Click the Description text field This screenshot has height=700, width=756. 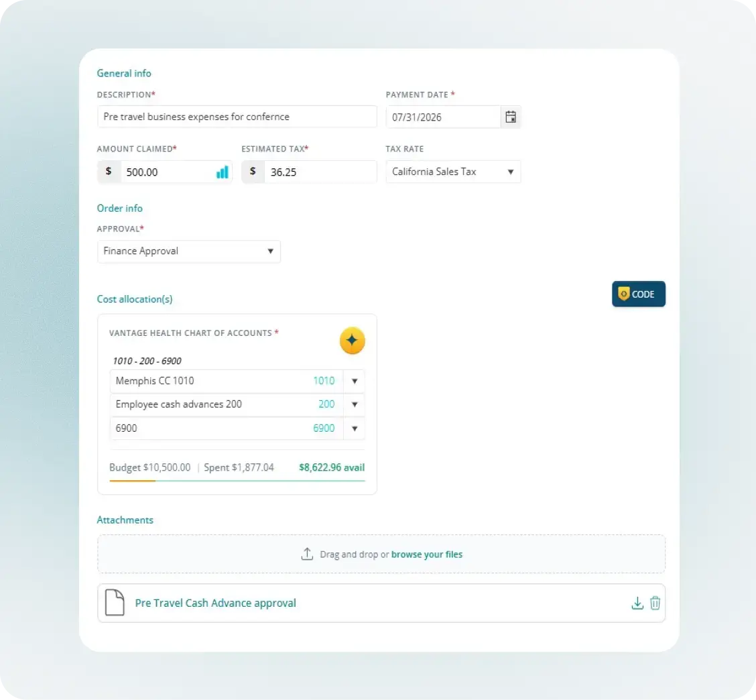click(x=237, y=117)
